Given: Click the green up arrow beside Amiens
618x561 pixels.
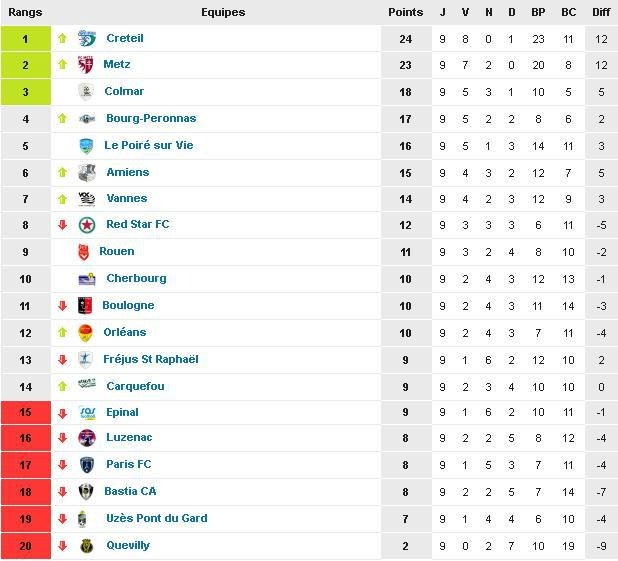Looking at the screenshot, I should pos(62,173).
